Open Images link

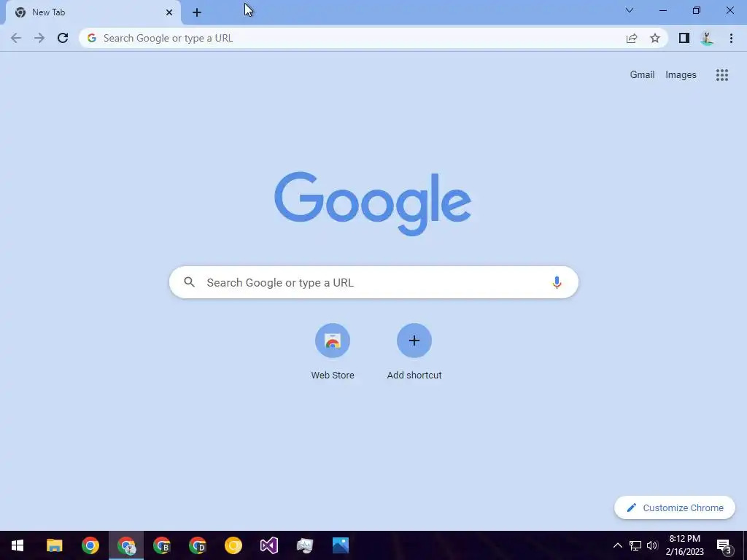[x=681, y=75]
